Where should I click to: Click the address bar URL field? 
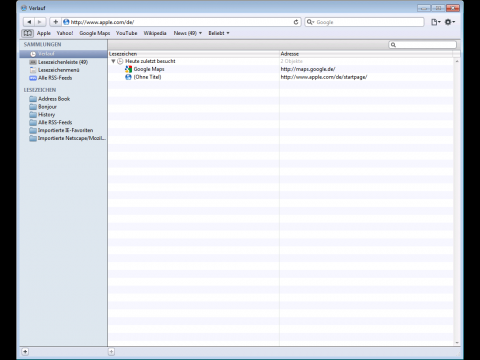coord(181,22)
